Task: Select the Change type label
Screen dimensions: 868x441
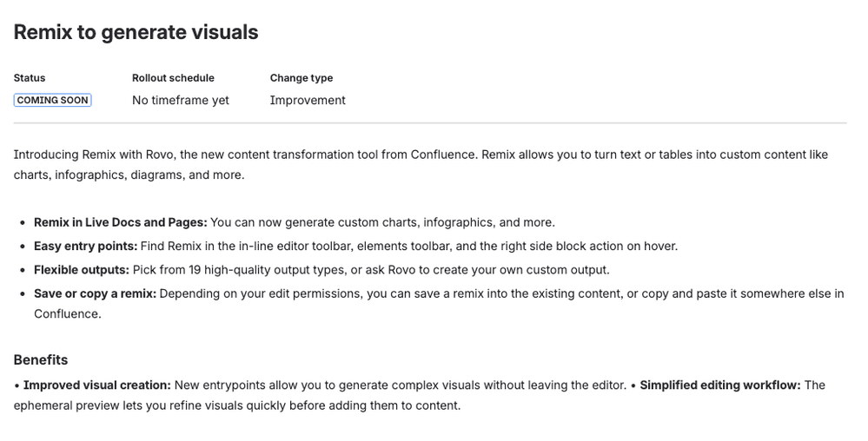Action: 301,78
